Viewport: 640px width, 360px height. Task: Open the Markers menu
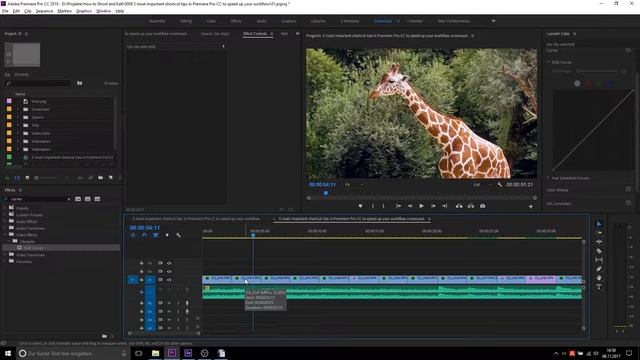[x=64, y=11]
